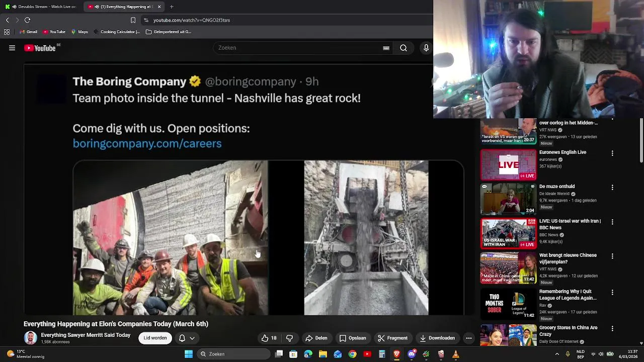Open Windows Task View
Image resolution: width=644 pixels, height=362 pixels.
point(279,354)
